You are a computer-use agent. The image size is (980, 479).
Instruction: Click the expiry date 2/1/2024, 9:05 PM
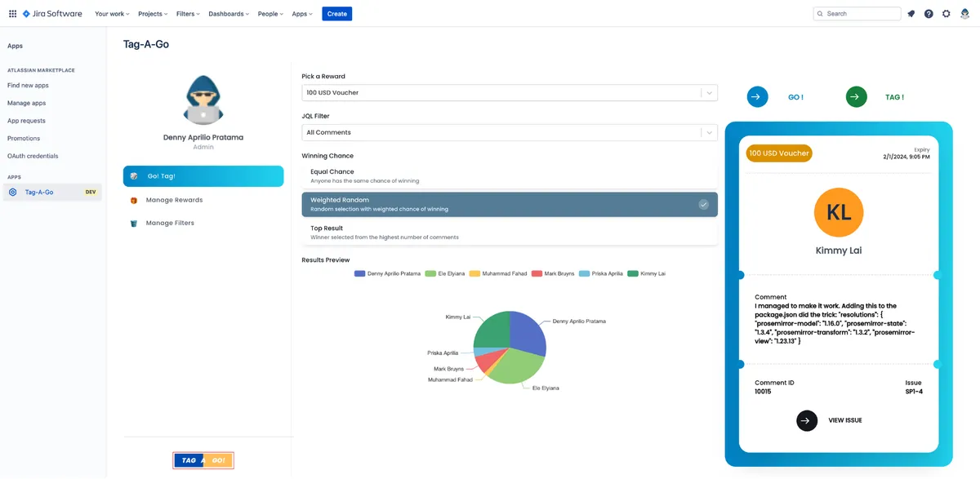click(x=906, y=157)
